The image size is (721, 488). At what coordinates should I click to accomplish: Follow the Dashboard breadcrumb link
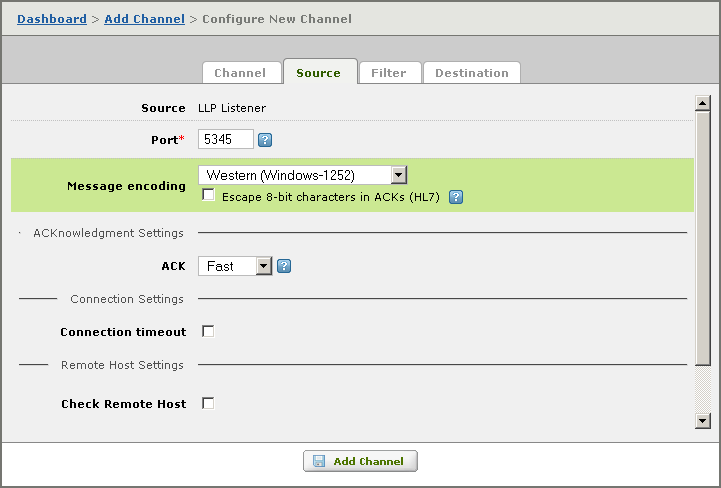(52, 19)
